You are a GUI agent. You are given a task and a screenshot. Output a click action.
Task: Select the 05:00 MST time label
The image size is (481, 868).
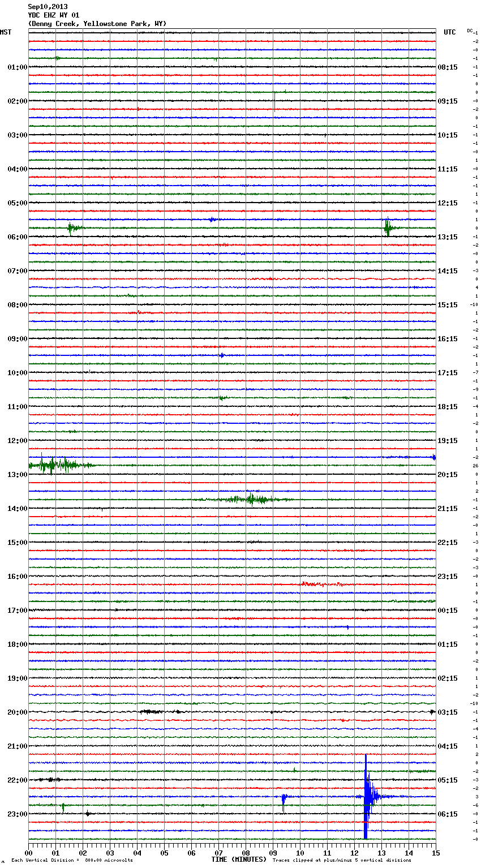point(18,203)
